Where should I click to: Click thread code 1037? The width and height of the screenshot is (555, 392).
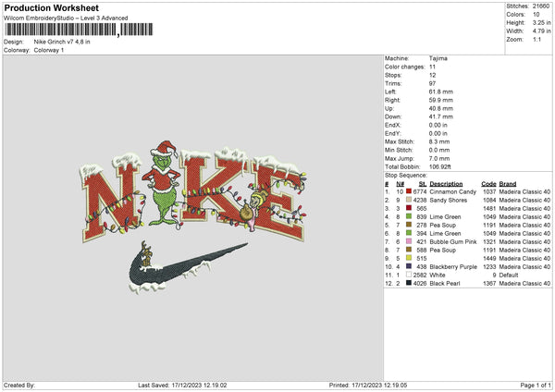pos(489,191)
